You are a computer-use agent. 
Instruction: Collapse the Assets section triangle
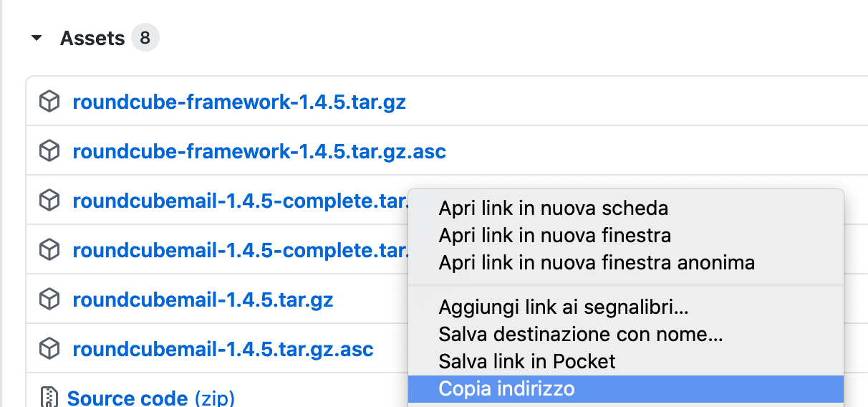click(x=37, y=39)
